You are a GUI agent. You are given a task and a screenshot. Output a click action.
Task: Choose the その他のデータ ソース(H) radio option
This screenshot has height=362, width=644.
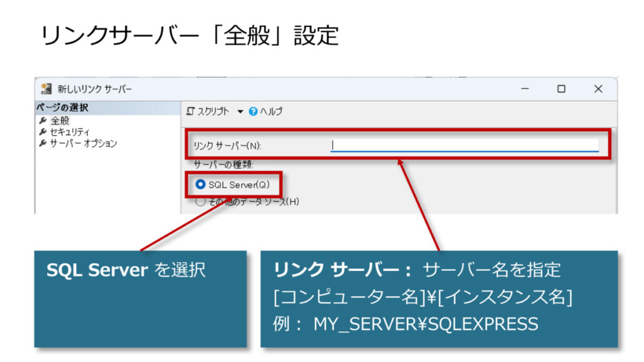[x=201, y=202]
